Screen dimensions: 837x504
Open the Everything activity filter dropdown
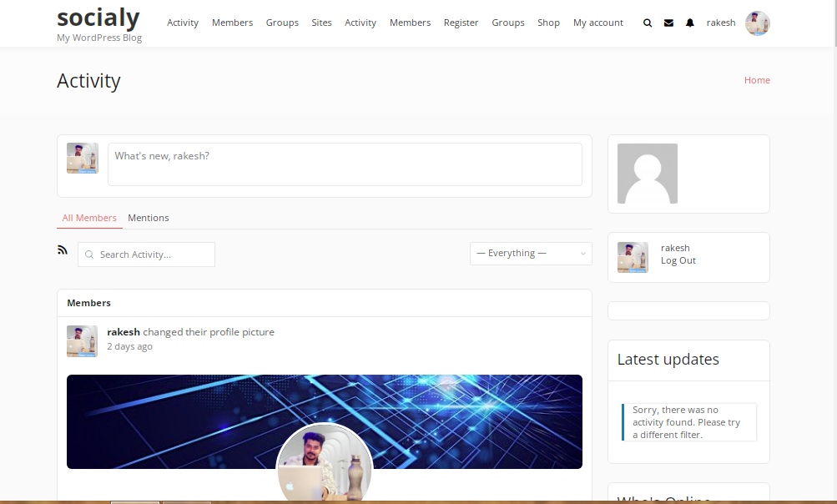point(531,253)
